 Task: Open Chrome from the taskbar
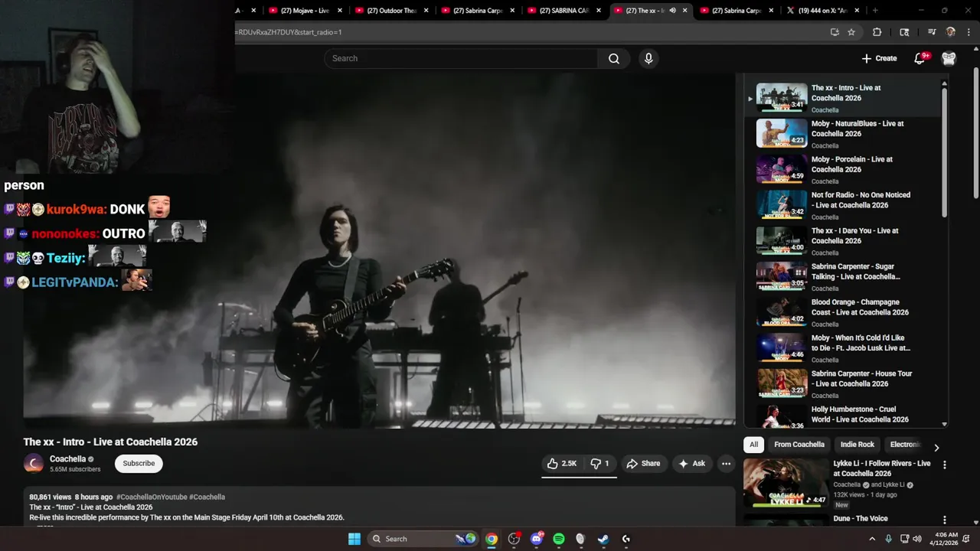[x=492, y=539]
